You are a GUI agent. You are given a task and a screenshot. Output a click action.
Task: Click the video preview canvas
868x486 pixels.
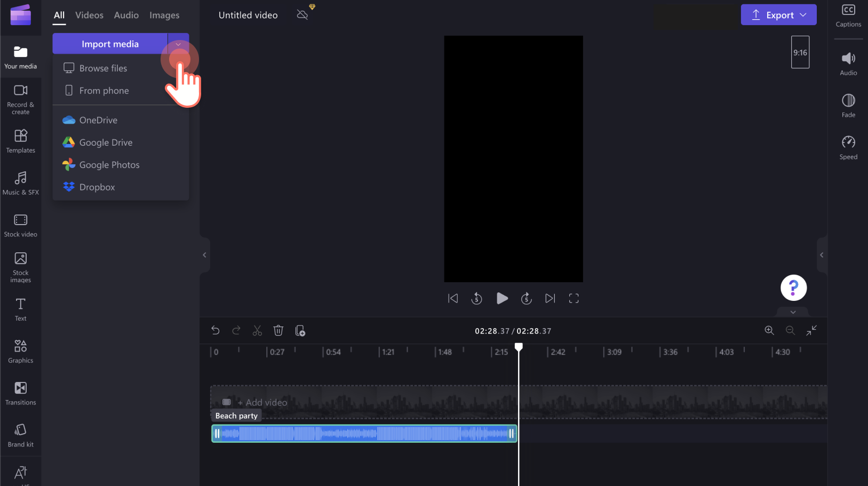point(513,159)
